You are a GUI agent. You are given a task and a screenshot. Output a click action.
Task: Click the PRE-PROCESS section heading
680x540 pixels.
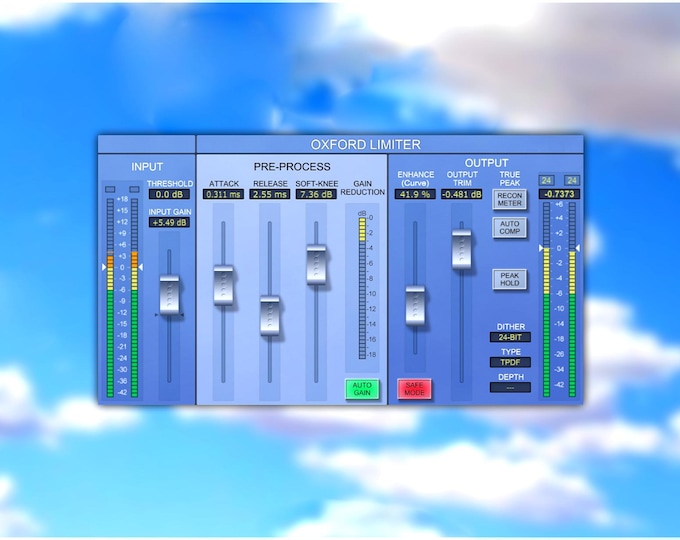point(292,167)
